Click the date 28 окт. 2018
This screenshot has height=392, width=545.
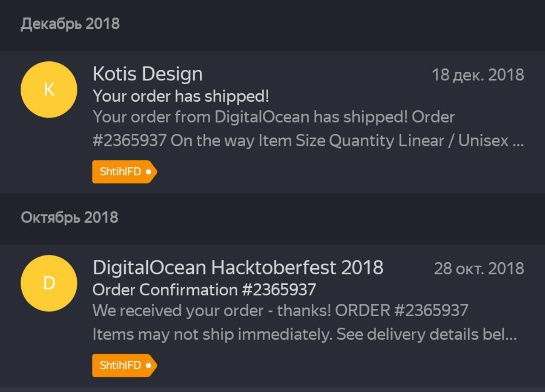(x=479, y=269)
